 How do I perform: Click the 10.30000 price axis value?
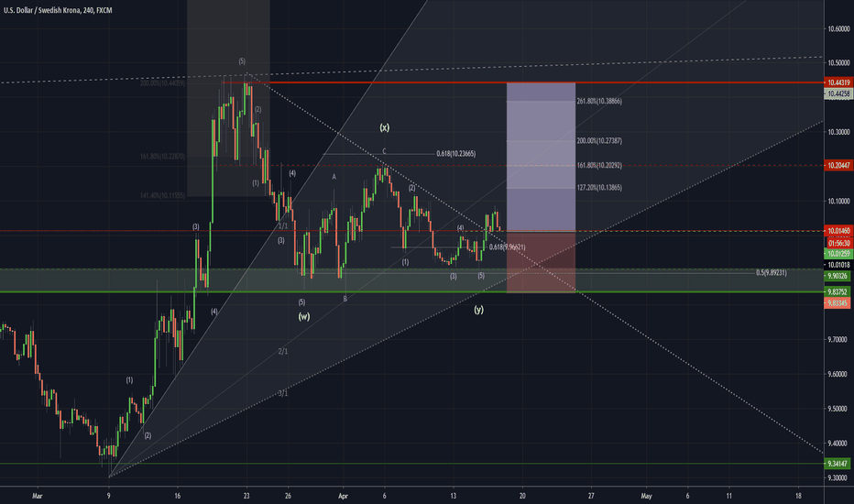[x=838, y=132]
